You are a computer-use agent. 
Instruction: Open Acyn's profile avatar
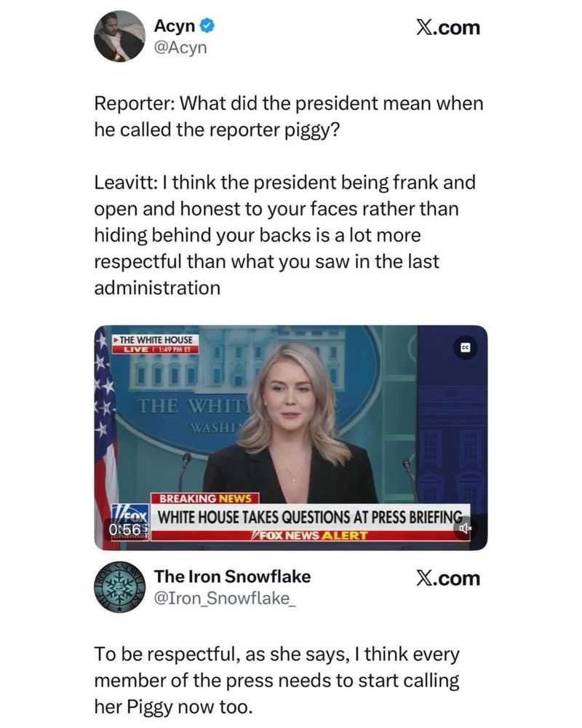[120, 36]
